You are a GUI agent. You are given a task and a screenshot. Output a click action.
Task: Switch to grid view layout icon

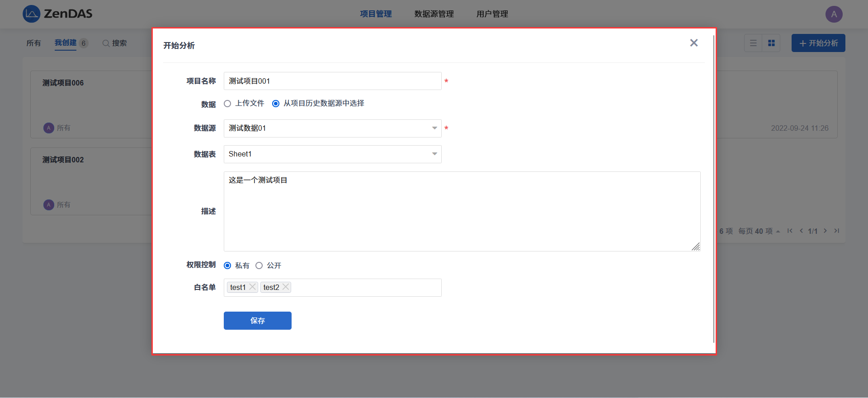coord(771,43)
